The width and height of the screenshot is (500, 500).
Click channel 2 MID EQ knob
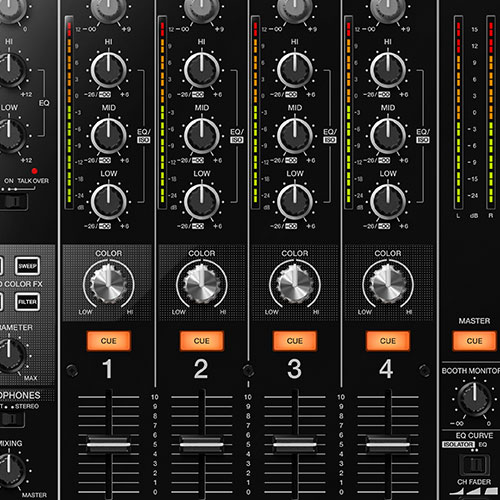(202, 136)
